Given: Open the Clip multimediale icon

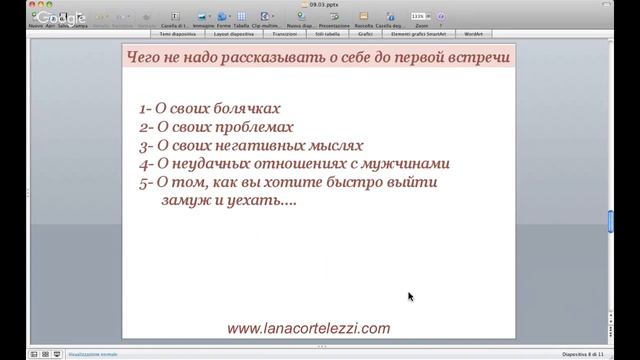Looking at the screenshot, I should (x=264, y=16).
